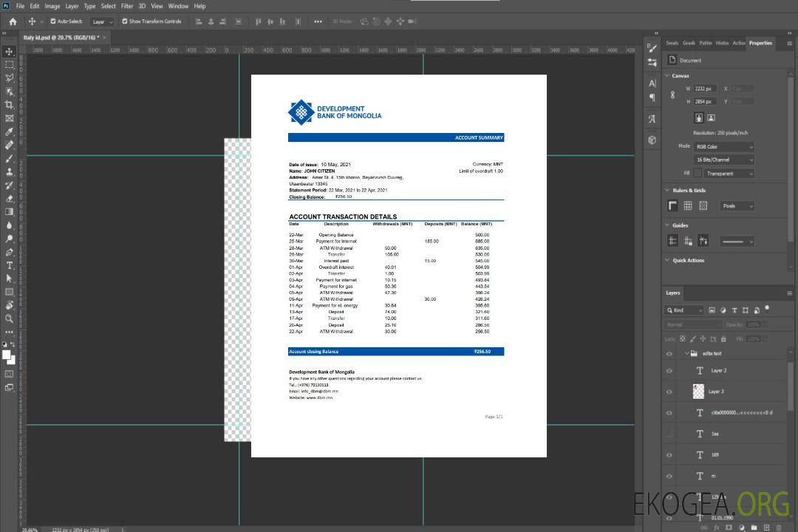Screen dimensions: 798x532
Task: Open the 3D panel cube icon
Action: (652, 140)
